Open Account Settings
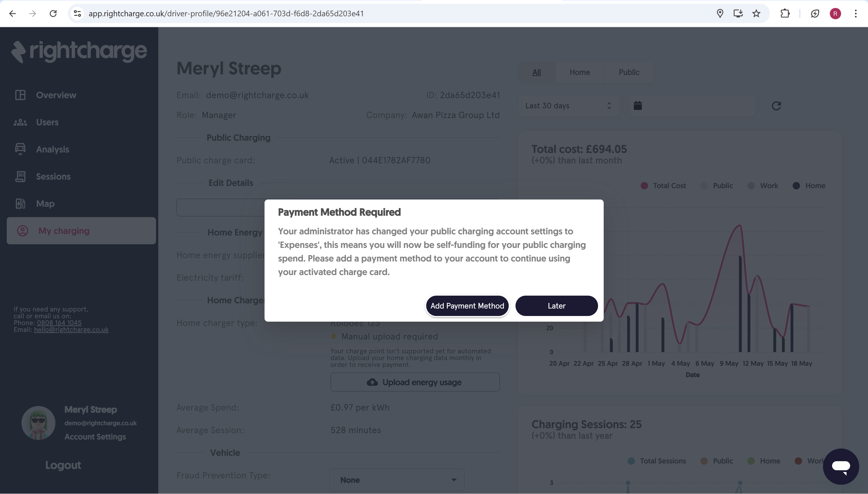This screenshot has height=494, width=868. (95, 437)
